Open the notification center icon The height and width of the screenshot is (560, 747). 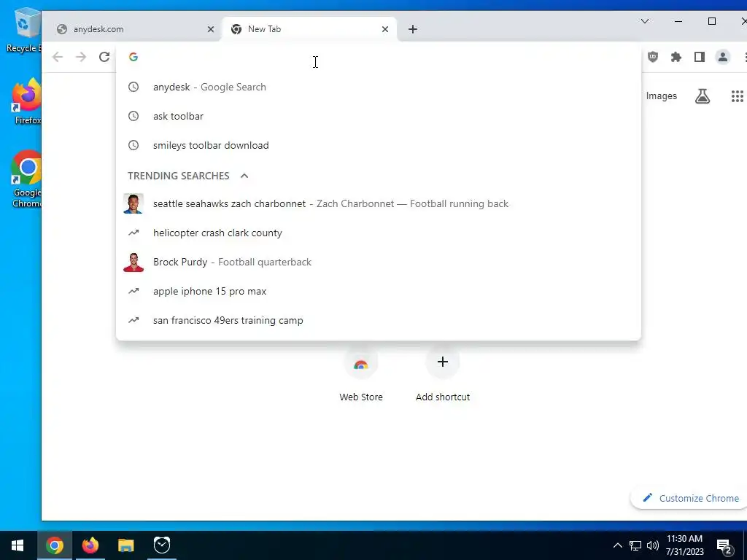tap(724, 547)
